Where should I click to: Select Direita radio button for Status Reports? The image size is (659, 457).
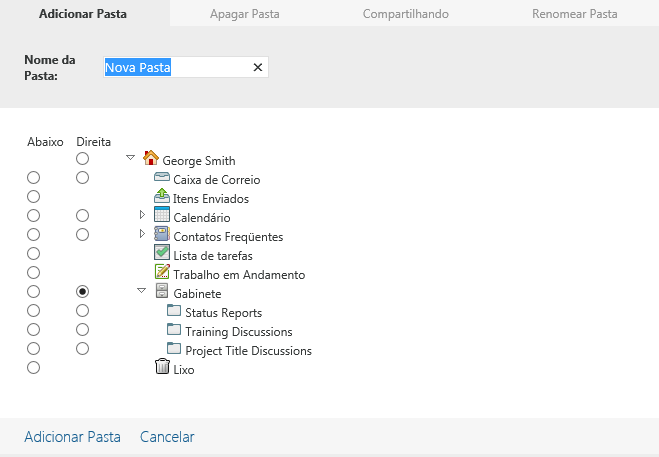[x=83, y=311]
